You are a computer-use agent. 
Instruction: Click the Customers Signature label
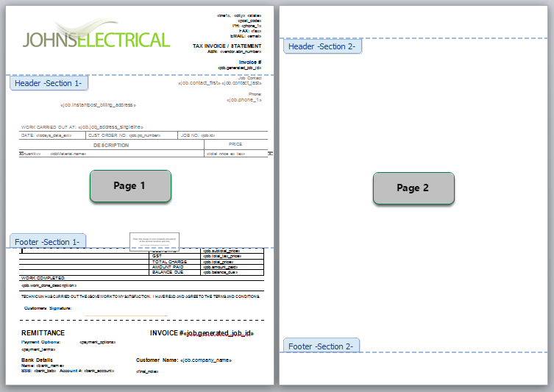tap(48, 308)
